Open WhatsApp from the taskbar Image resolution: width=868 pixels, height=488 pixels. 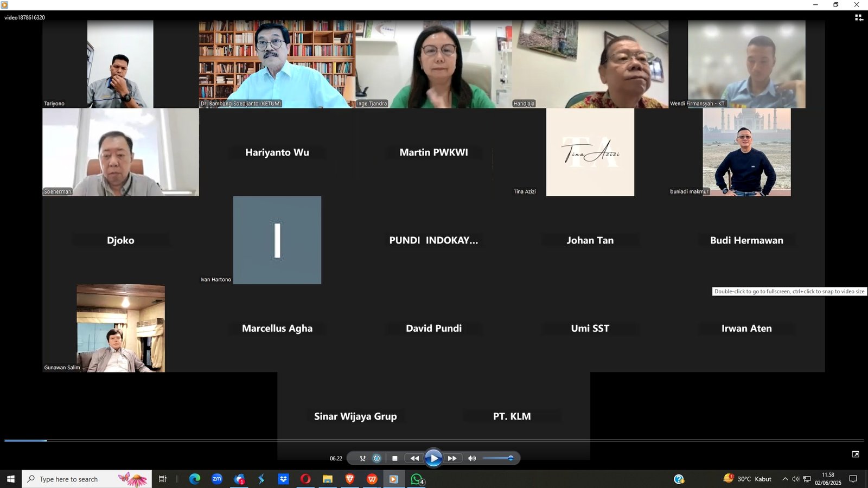[416, 479]
